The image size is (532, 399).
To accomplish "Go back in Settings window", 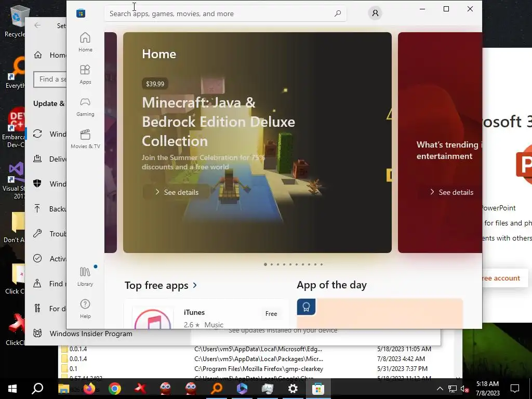I will click(37, 25).
